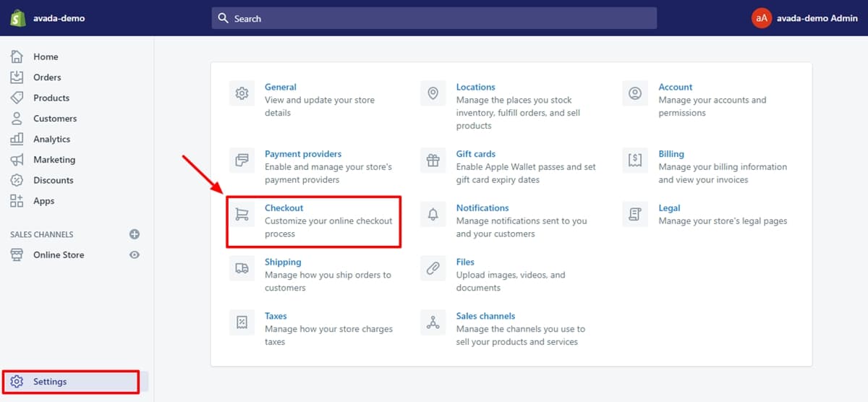Click the Files paperclip icon
Image resolution: width=868 pixels, height=402 pixels.
433,268
